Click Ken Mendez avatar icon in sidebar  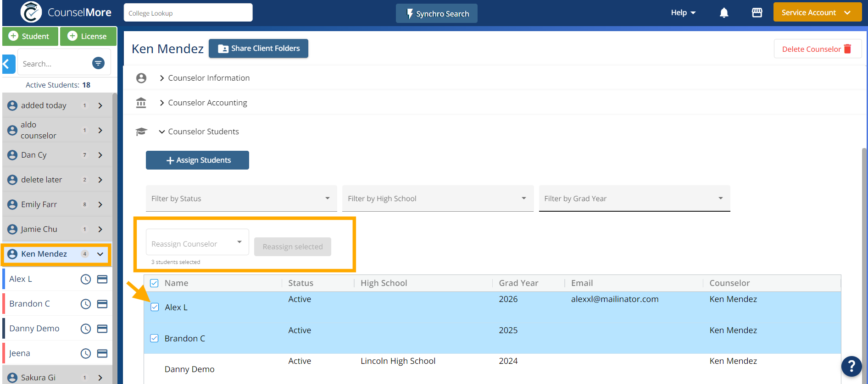click(x=12, y=254)
